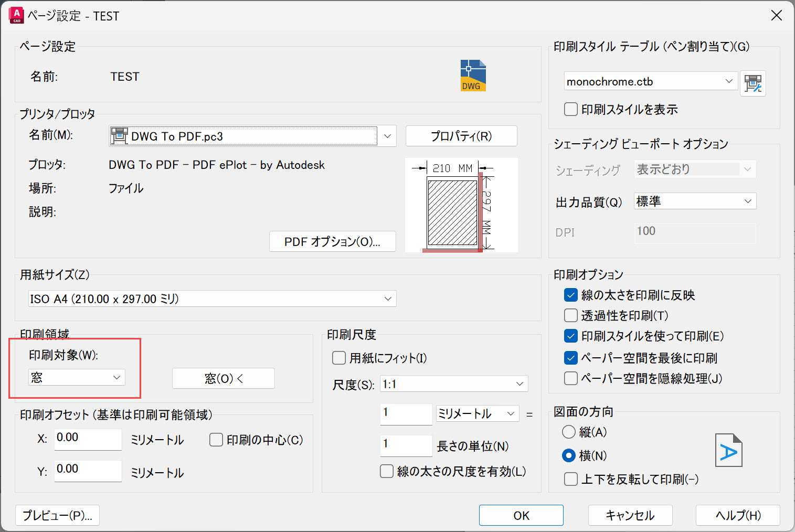The width and height of the screenshot is (795, 532).
Task: Click the Y offset input field
Action: coord(88,470)
